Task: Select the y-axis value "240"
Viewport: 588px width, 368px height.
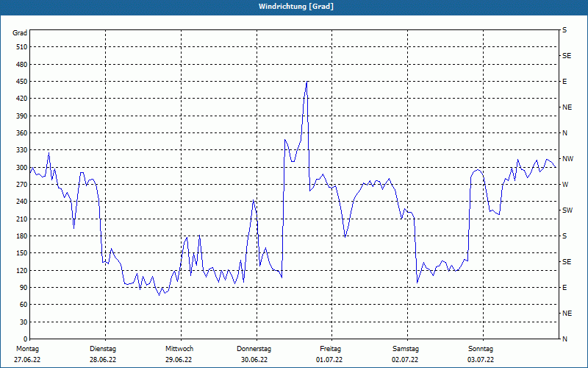Action: coord(22,202)
